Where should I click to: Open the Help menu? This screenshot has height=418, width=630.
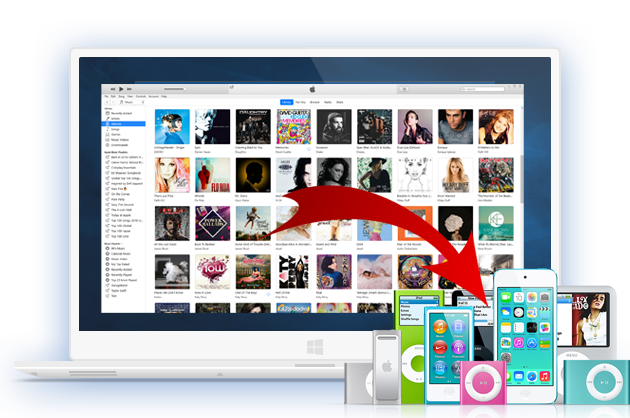tap(164, 96)
